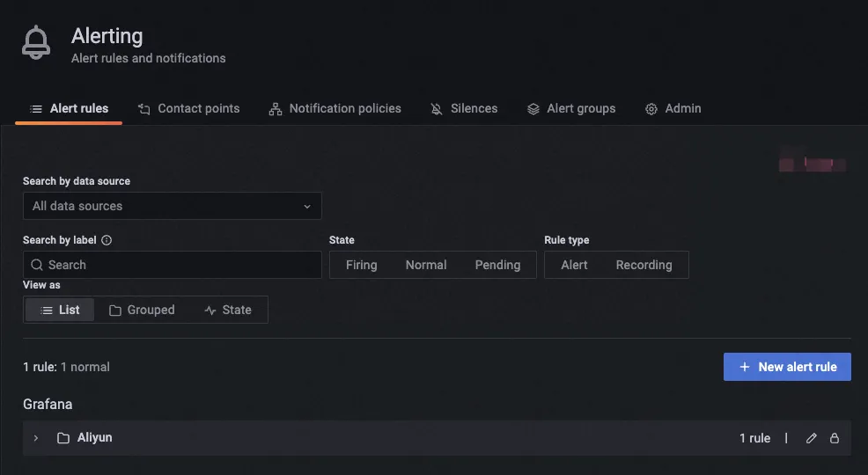
Task: Click the edit pencil icon for Aliyun
Action: (812, 438)
